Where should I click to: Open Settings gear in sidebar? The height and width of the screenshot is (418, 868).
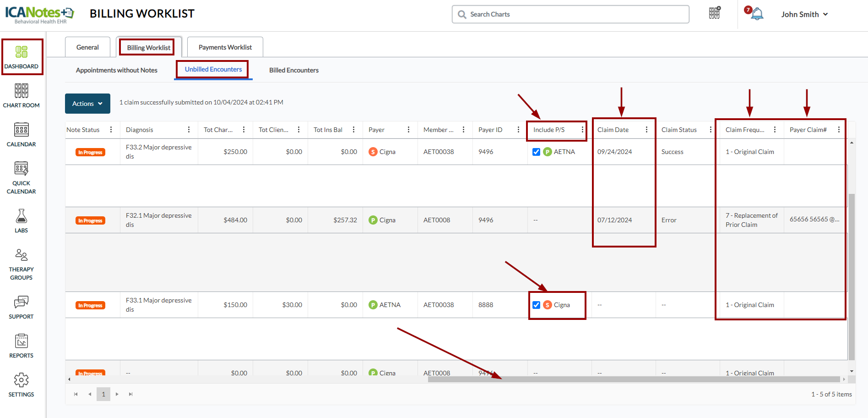[x=21, y=385]
